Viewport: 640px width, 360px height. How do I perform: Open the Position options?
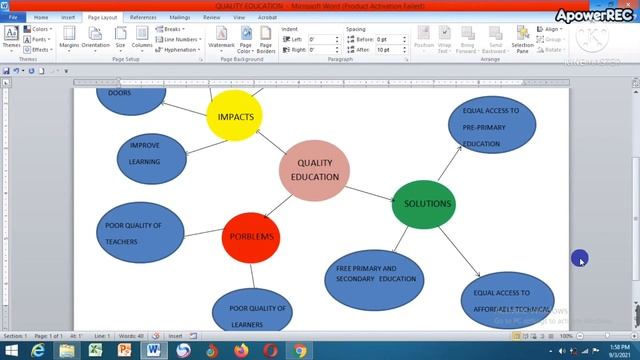(424, 38)
